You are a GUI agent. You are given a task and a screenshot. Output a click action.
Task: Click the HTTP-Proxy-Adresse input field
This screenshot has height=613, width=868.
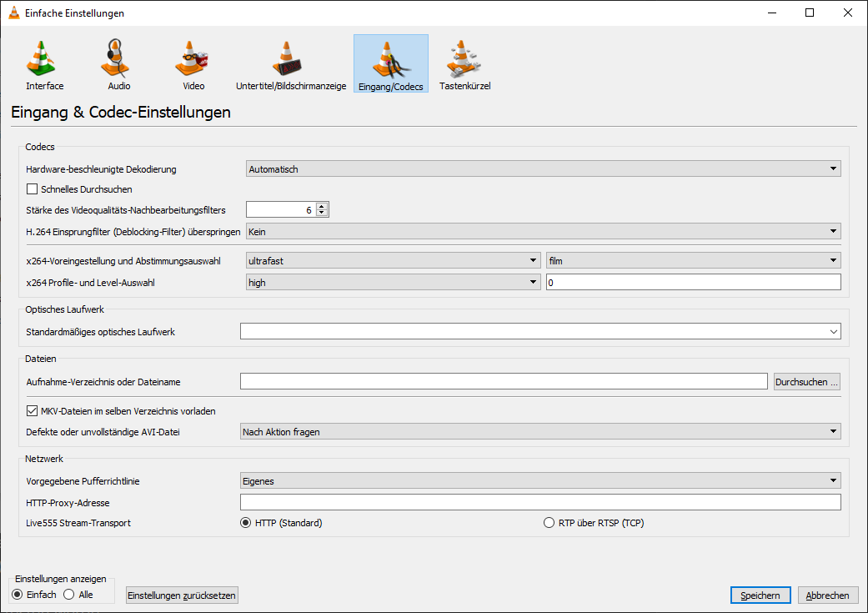point(540,501)
